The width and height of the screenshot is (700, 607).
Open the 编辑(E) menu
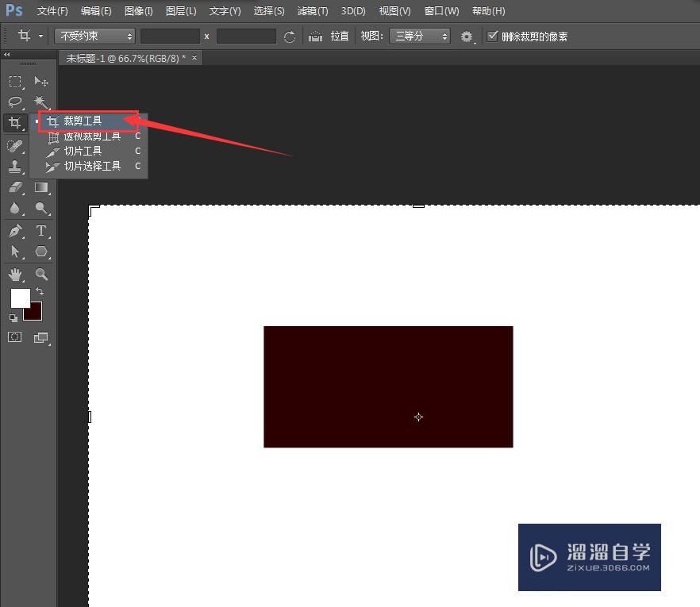pyautogui.click(x=96, y=11)
